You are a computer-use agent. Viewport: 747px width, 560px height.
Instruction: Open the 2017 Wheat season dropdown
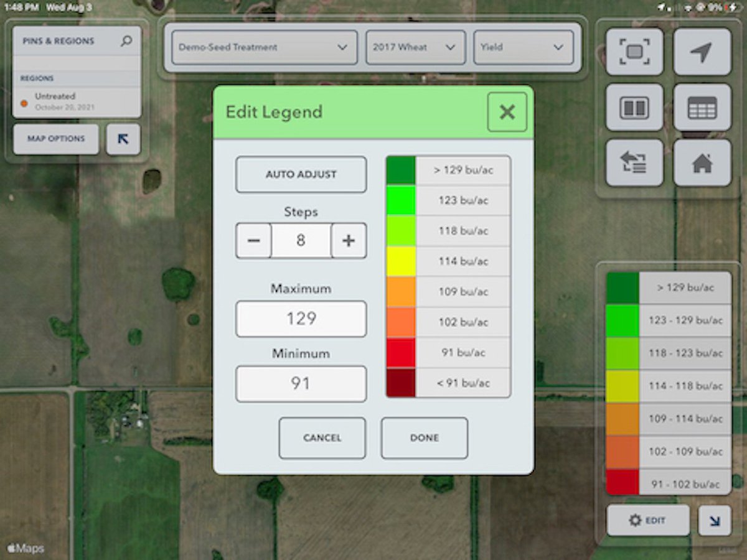[x=415, y=47]
